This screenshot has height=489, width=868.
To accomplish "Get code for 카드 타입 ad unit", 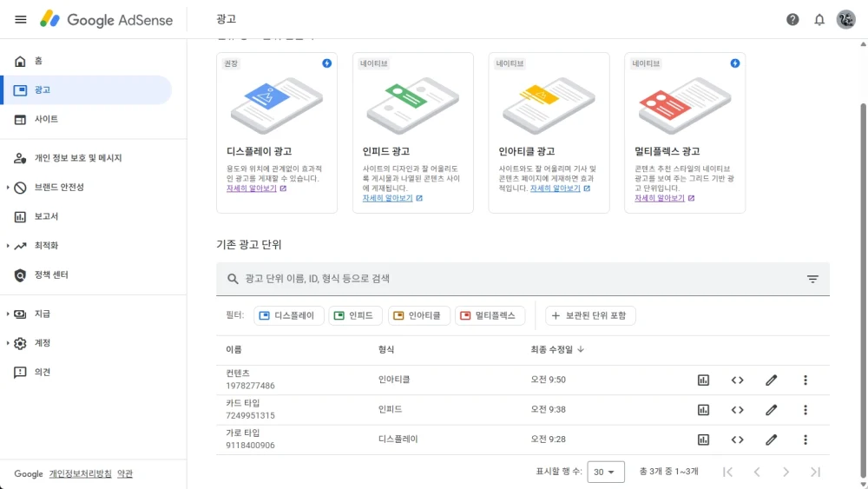I will 738,410.
